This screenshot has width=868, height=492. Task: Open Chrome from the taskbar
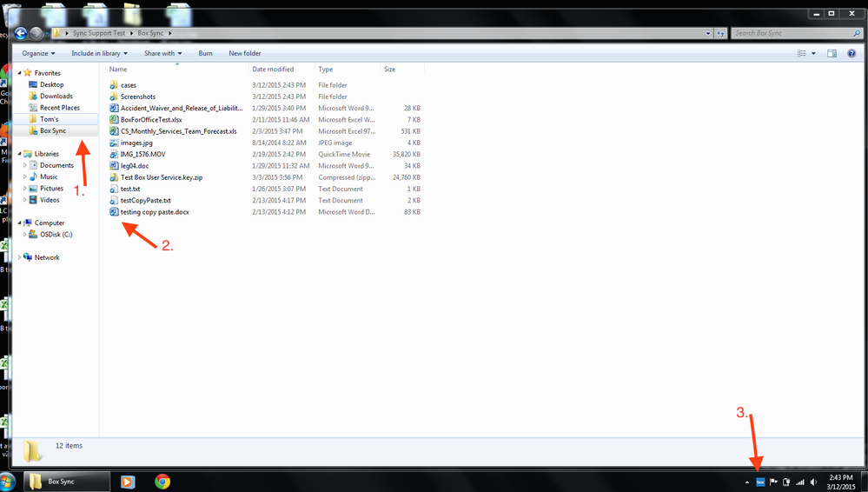pos(162,482)
